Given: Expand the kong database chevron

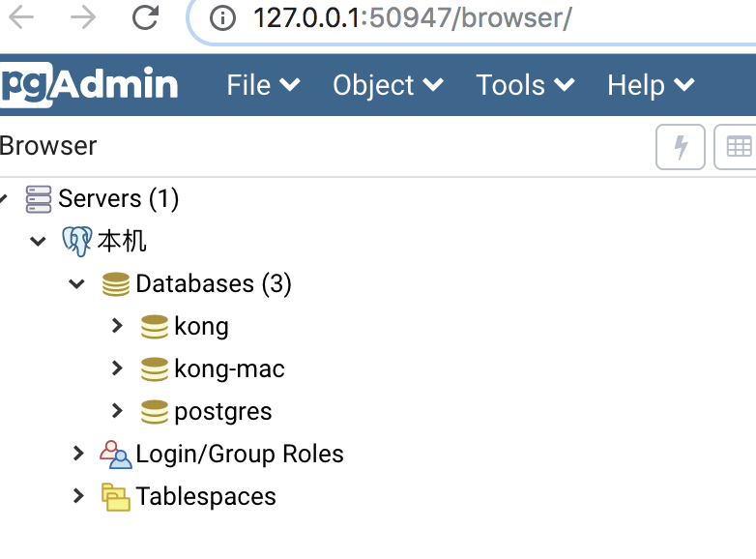Looking at the screenshot, I should click(x=117, y=326).
